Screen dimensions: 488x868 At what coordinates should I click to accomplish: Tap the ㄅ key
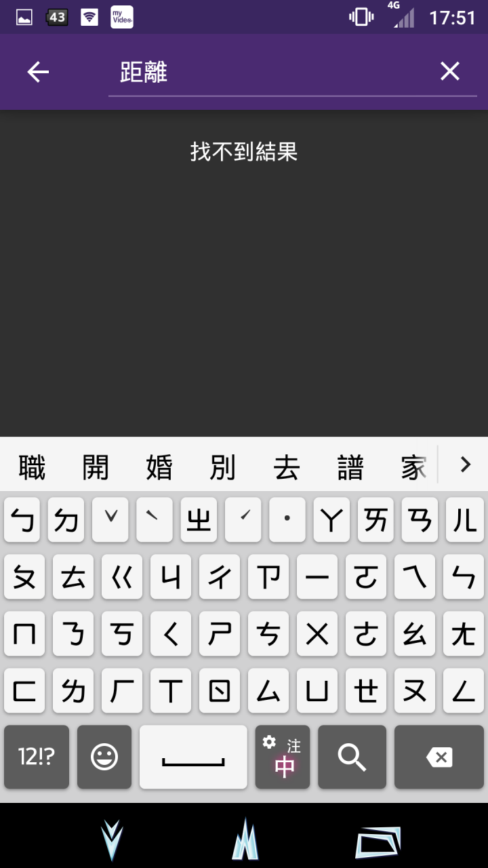click(22, 520)
